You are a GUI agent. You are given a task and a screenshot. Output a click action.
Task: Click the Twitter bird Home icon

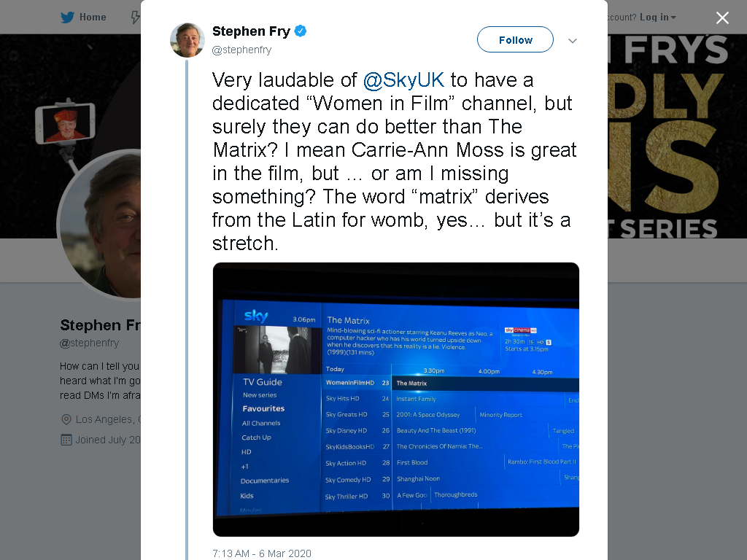click(67, 17)
